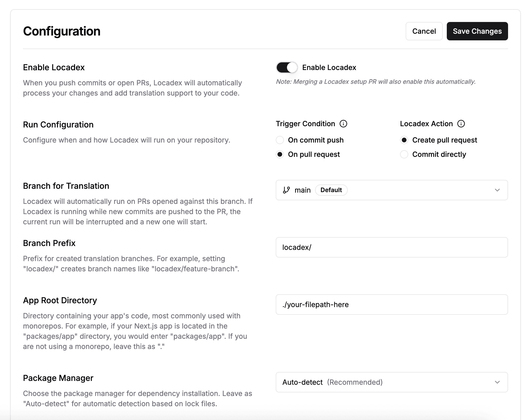Screen dimensions: 529x420
Task: Disable the Enable Locadex toggle
Action: [x=286, y=67]
